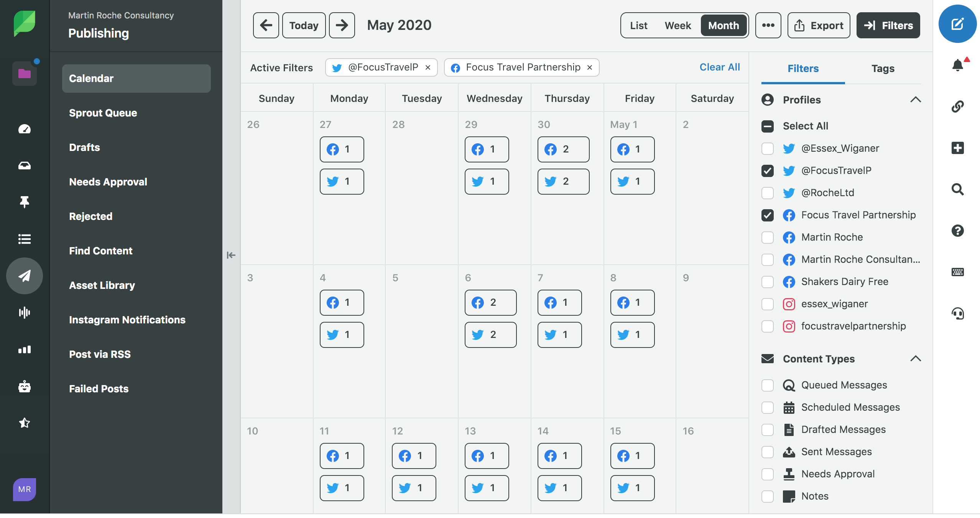This screenshot has width=980, height=518.
Task: Open the Facebook posts on May 6
Action: pos(490,303)
